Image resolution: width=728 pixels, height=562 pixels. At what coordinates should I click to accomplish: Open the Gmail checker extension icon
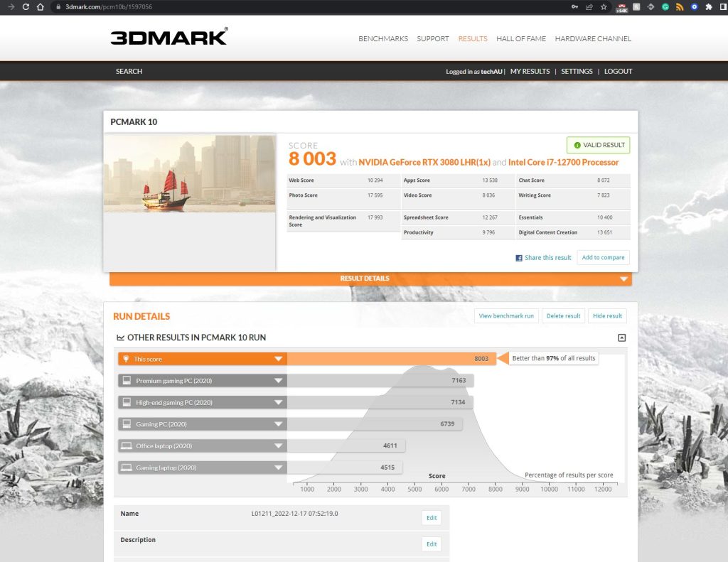[x=621, y=7]
